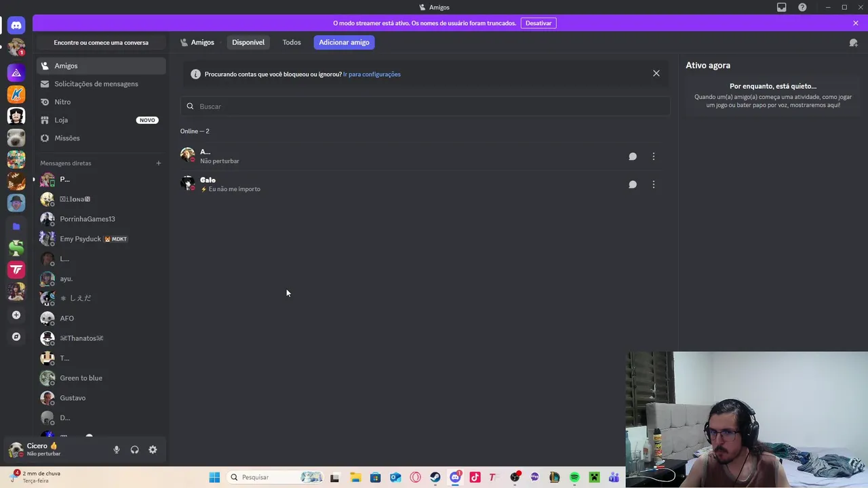The image size is (868, 488).
Task: Open DM with Green to blue
Action: [x=101, y=378]
